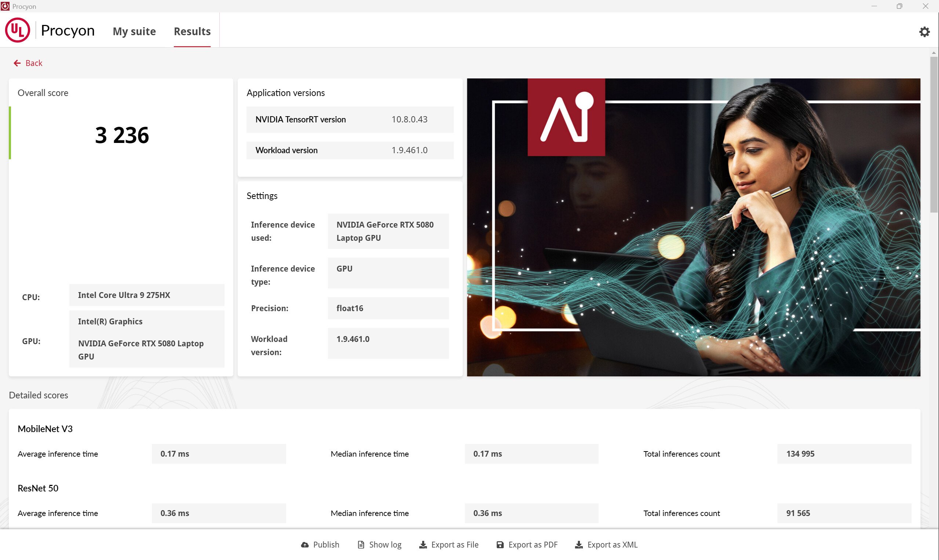Click the UL logo icon
Screen dimensions: 939x560
point(17,30)
